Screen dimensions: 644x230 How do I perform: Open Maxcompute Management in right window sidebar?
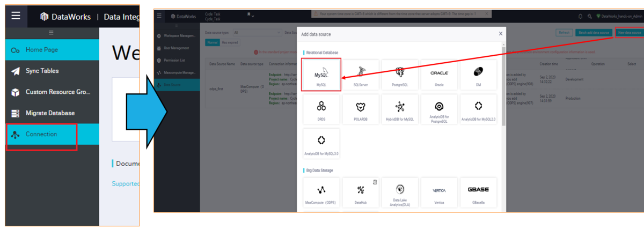177,72
